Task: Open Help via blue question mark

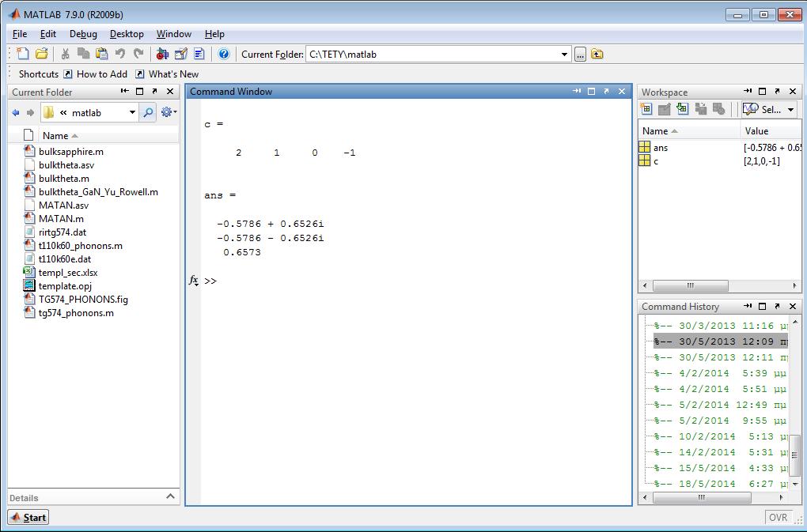Action: [223, 54]
